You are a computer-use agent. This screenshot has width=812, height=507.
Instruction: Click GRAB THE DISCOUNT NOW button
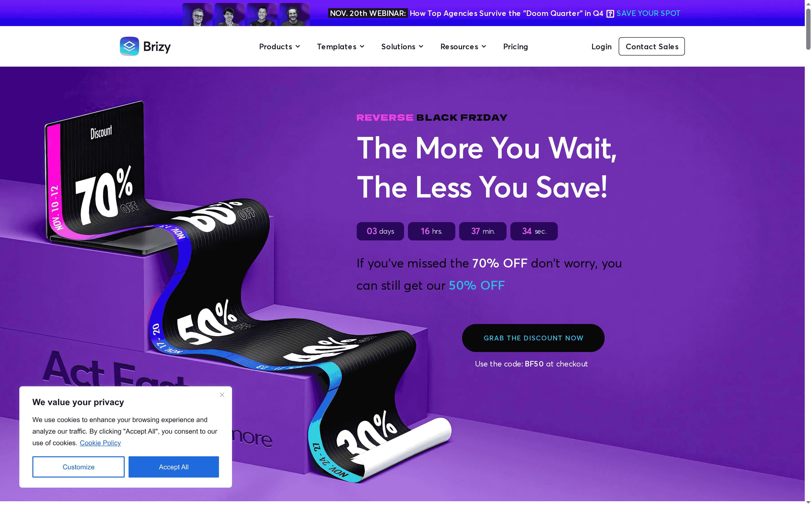click(533, 338)
